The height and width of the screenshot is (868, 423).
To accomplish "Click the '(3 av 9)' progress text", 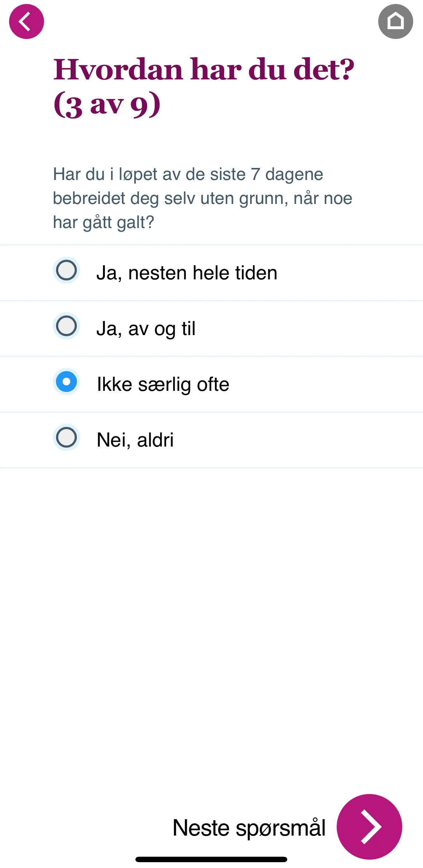I will point(107,105).
